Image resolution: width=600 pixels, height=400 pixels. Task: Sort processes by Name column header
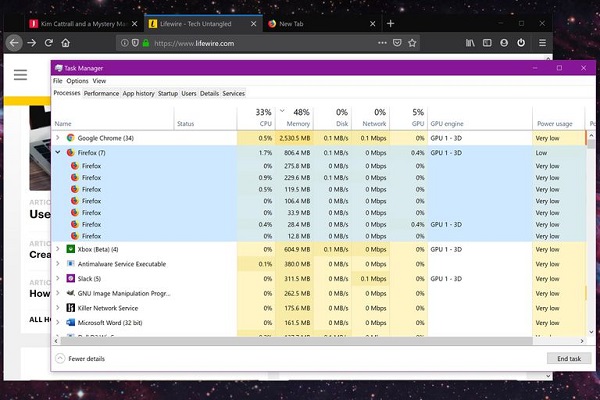[113, 118]
